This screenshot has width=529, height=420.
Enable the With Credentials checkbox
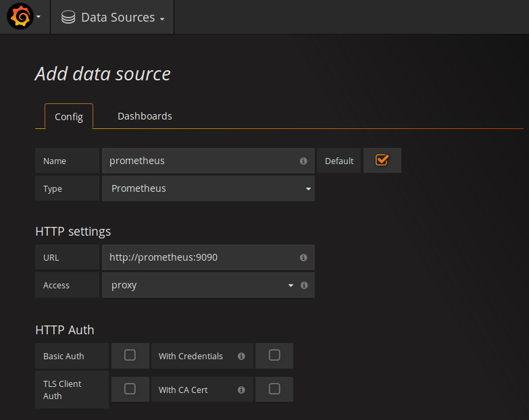(x=274, y=355)
